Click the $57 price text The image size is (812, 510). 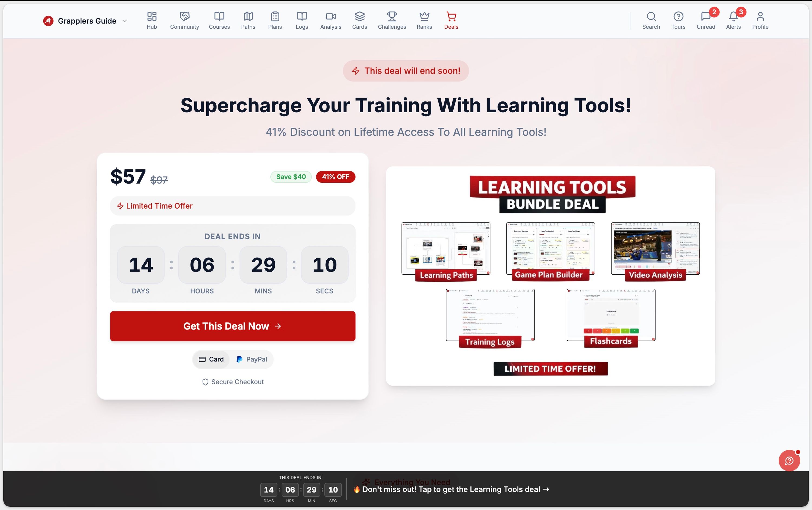(x=128, y=176)
